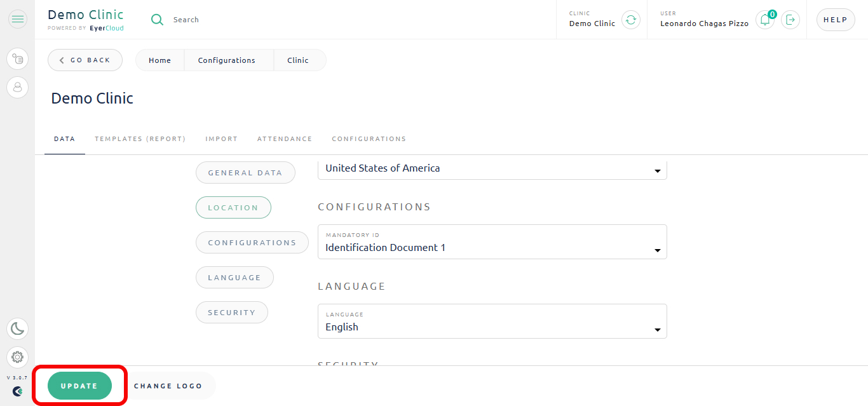868x406 pixels.
Task: Open the exams list sidebar icon
Action: click(x=18, y=59)
